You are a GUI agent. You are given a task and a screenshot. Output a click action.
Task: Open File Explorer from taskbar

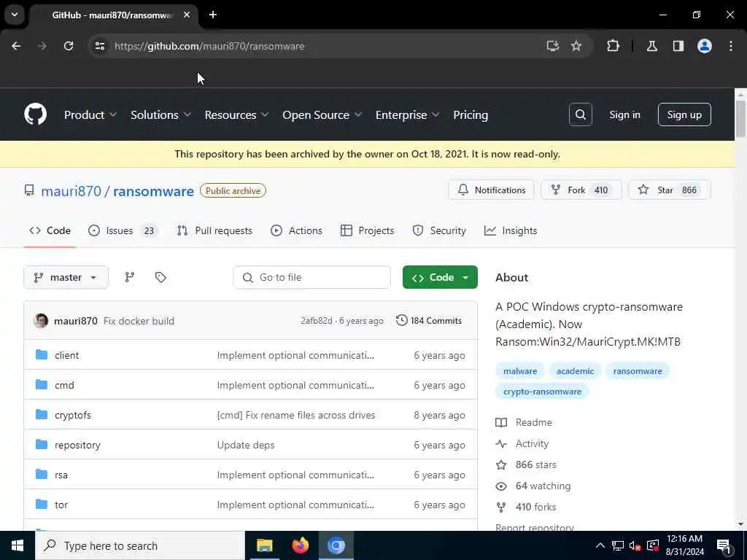(x=264, y=545)
